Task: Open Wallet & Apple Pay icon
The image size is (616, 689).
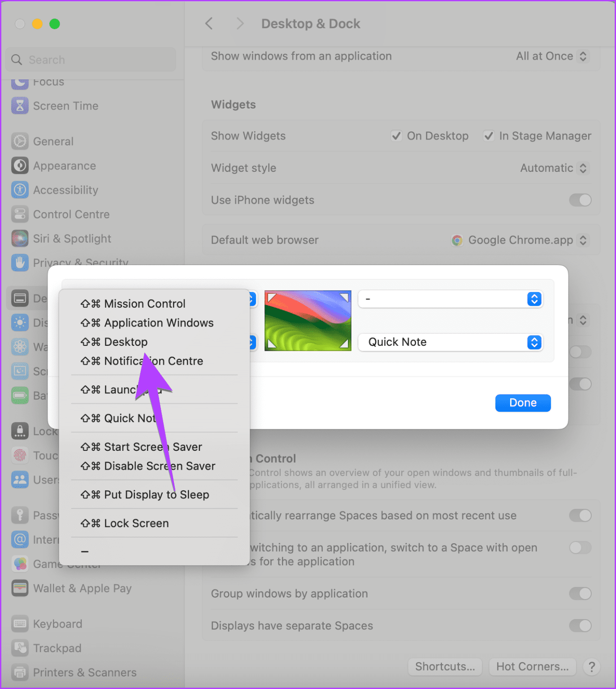Action: point(20,588)
